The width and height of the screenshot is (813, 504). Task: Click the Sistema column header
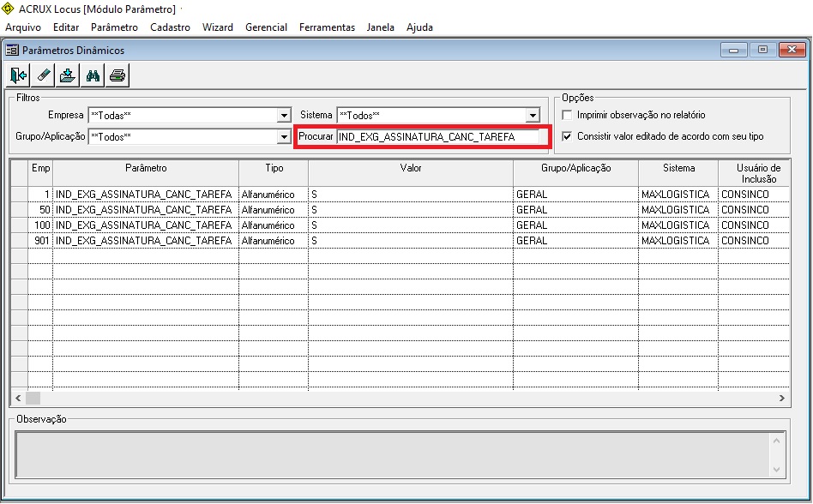tap(678, 173)
